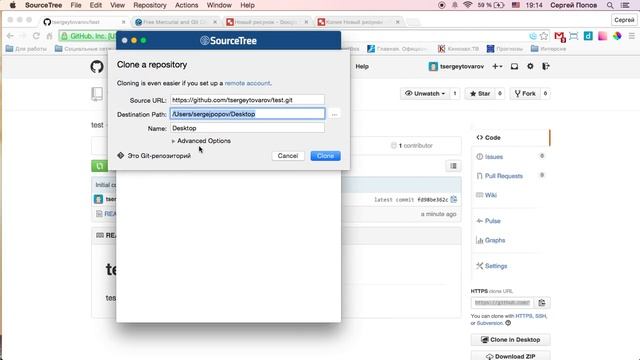Click the home icon in browser toolbar
Screen dimensions: 640x360
pyautogui.click(x=49, y=36)
